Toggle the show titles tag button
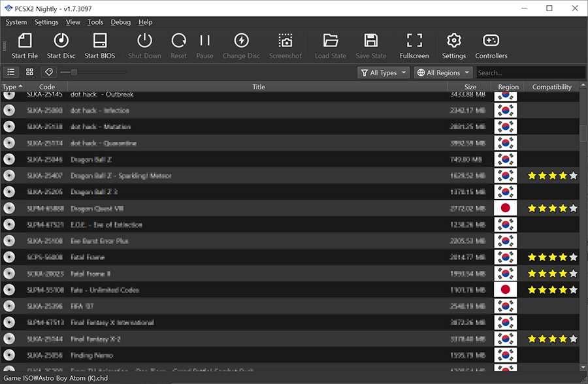Image resolution: width=588 pixels, height=384 pixels. 49,72
